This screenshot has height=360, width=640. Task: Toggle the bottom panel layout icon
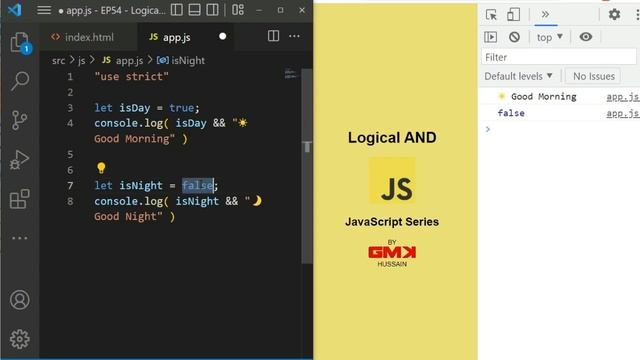[195, 10]
